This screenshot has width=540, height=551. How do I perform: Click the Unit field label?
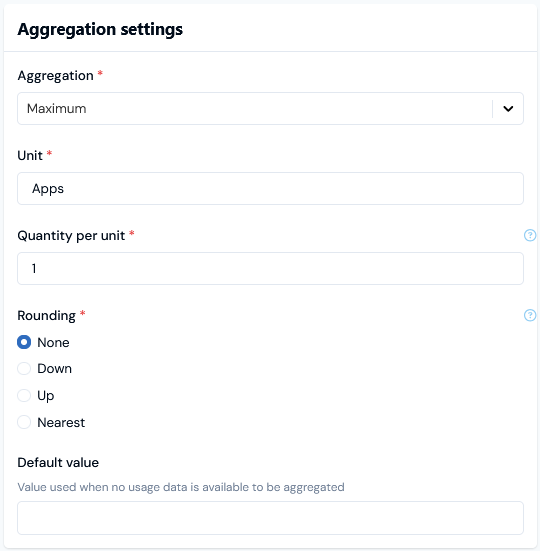point(30,155)
